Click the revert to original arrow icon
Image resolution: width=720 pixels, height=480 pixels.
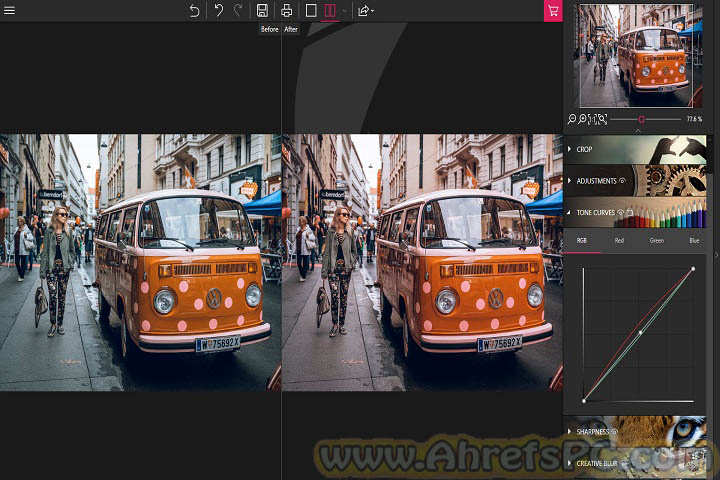[x=194, y=11]
